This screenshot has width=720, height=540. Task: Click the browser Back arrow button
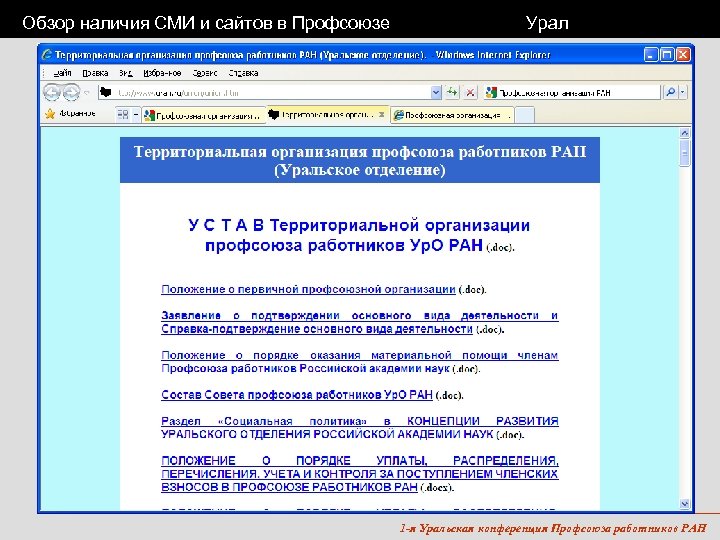coord(51,92)
